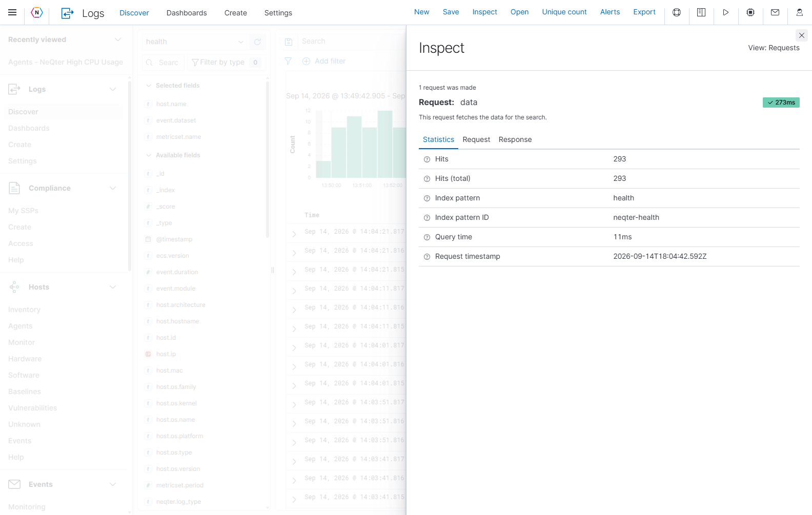The height and width of the screenshot is (515, 812).
Task: Open the Create header tab
Action: [x=236, y=13]
